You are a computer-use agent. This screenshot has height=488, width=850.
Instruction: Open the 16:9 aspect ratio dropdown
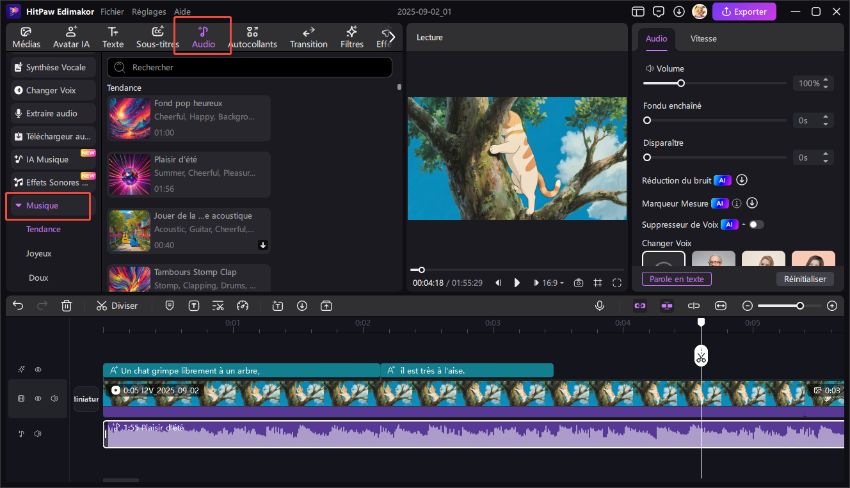tap(552, 282)
